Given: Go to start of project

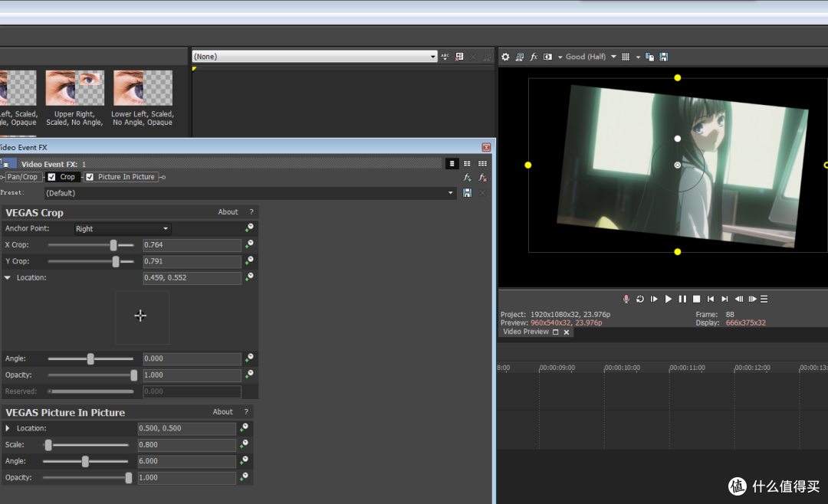Looking at the screenshot, I should pyautogui.click(x=711, y=299).
